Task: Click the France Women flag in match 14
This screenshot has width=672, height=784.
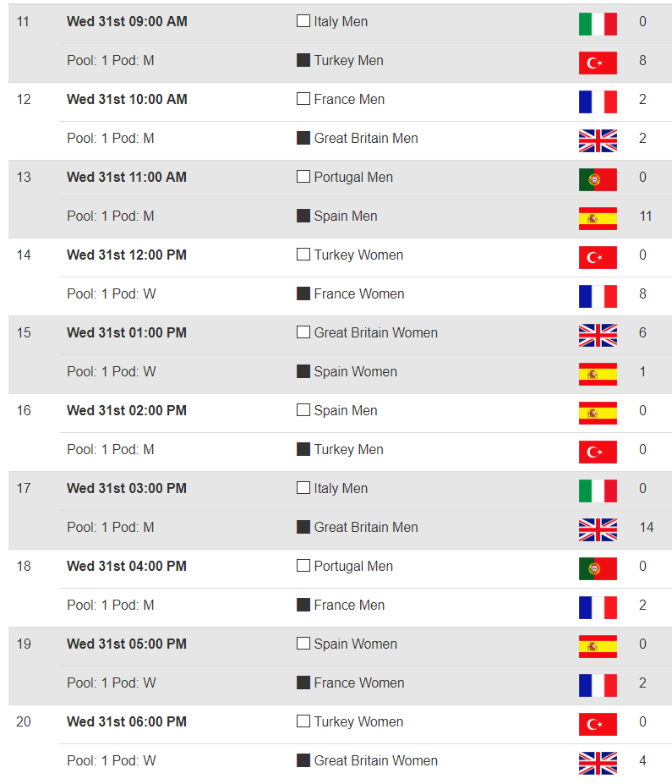Action: tap(598, 296)
